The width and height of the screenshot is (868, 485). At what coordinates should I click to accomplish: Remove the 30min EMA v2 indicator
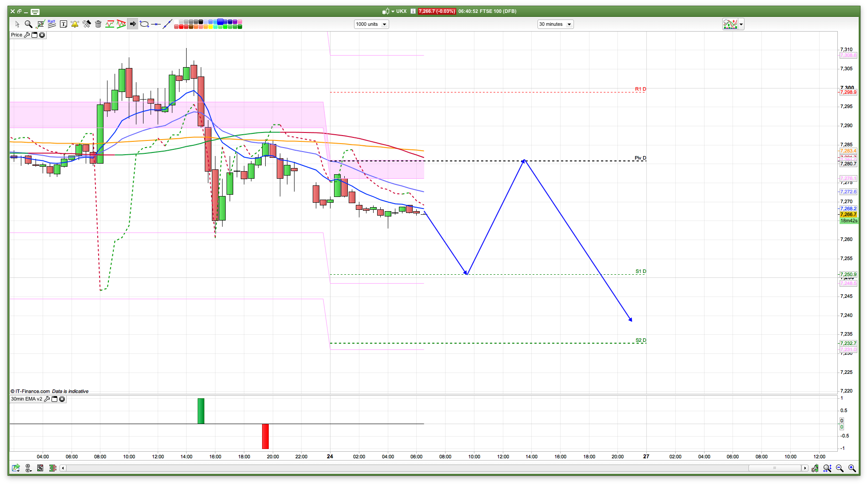coord(62,399)
